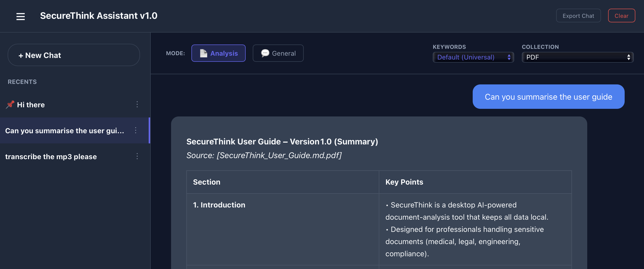
Task: Start a New Chat
Action: click(x=74, y=55)
